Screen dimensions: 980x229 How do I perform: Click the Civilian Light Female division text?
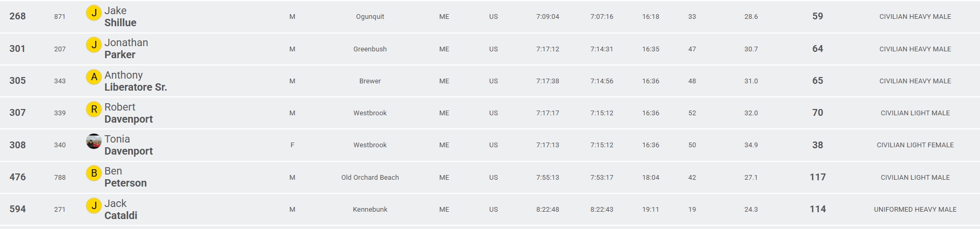pyautogui.click(x=915, y=145)
